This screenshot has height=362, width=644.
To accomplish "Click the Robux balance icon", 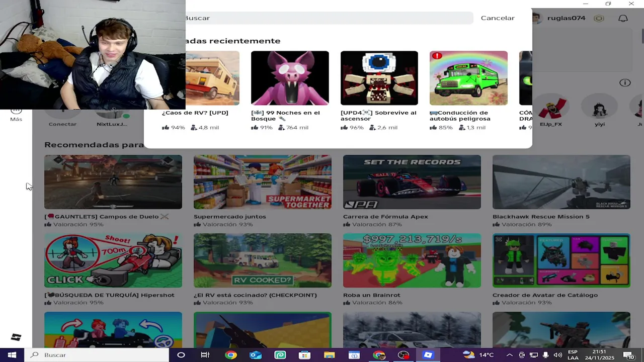I will coord(599,18).
